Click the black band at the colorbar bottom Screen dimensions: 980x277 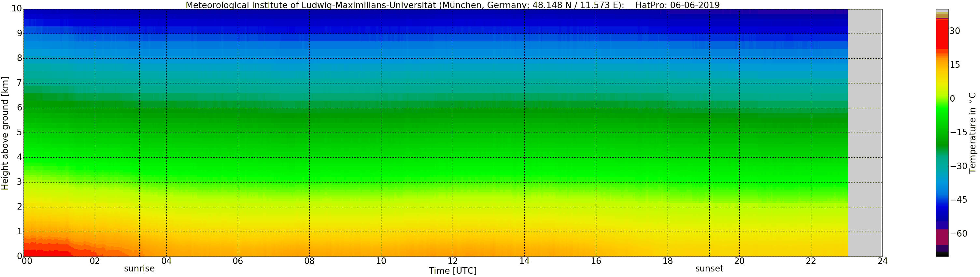(942, 254)
